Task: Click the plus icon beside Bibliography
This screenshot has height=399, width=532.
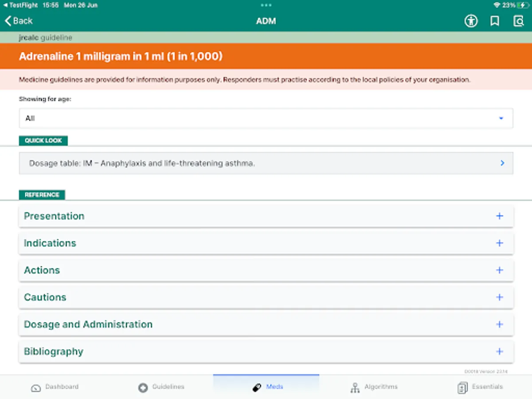Action: tap(500, 351)
